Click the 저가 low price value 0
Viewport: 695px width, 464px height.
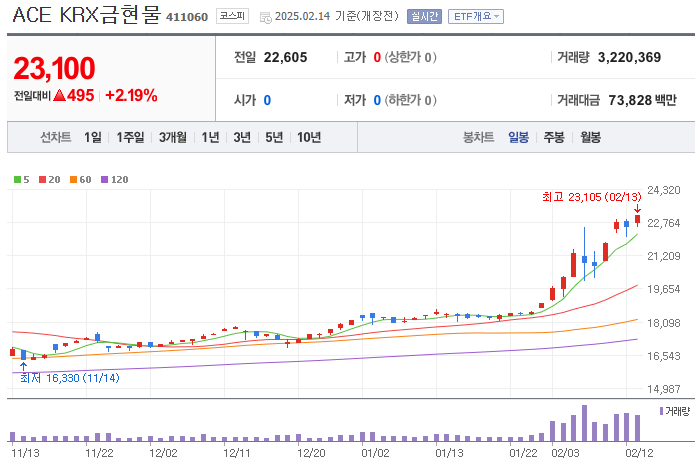pos(377,100)
